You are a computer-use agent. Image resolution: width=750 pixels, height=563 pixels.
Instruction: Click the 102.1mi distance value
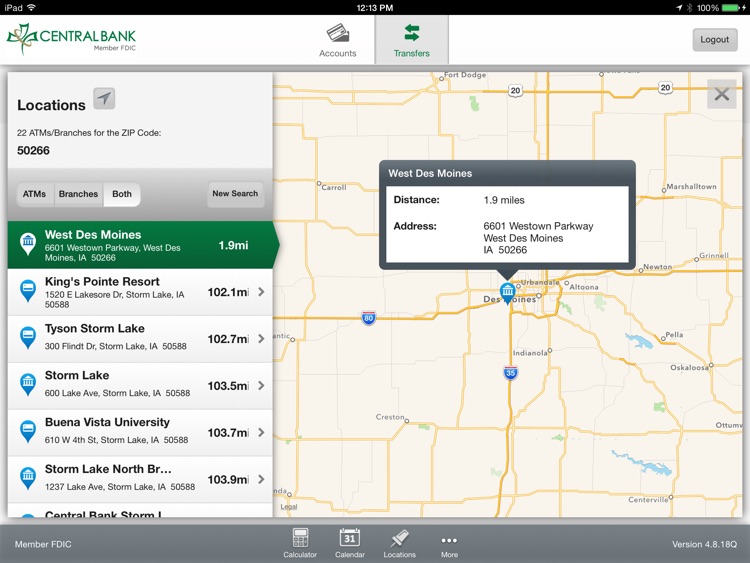pos(228,292)
